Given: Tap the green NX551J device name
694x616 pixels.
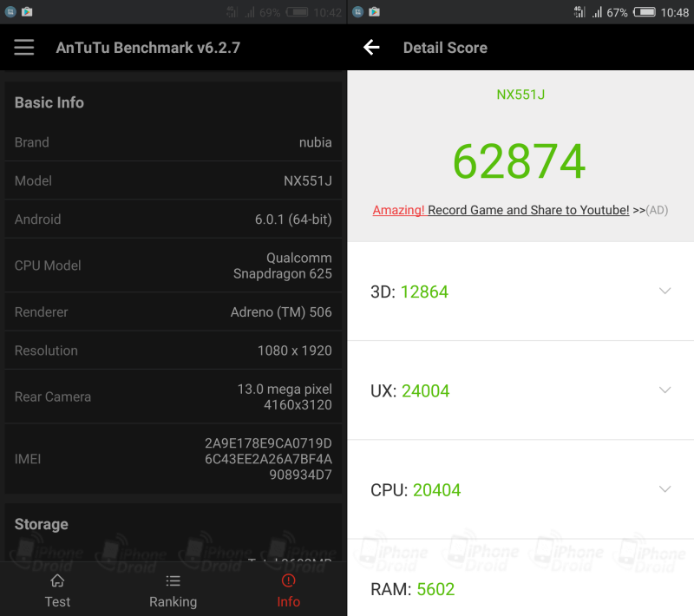Looking at the screenshot, I should (520, 95).
